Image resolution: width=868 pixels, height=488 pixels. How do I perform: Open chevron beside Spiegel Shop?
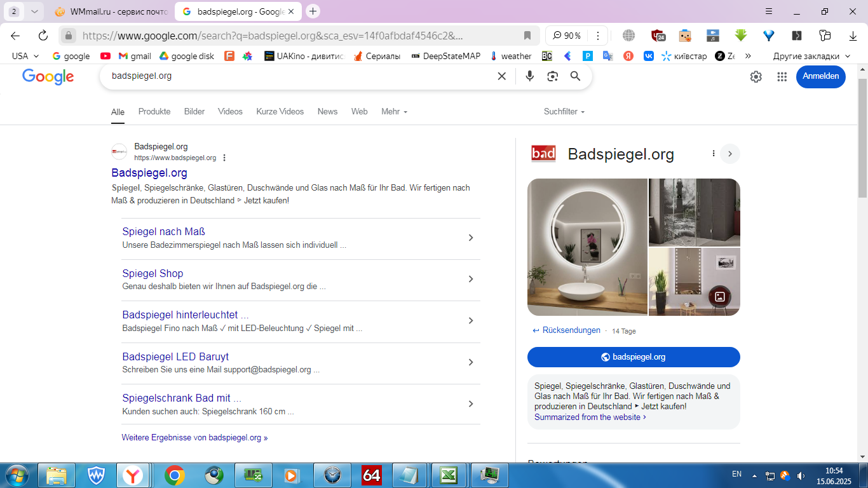point(471,279)
